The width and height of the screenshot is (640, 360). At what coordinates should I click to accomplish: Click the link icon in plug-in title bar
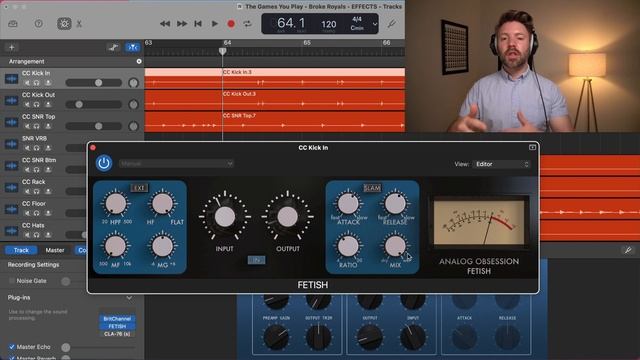coord(532,147)
